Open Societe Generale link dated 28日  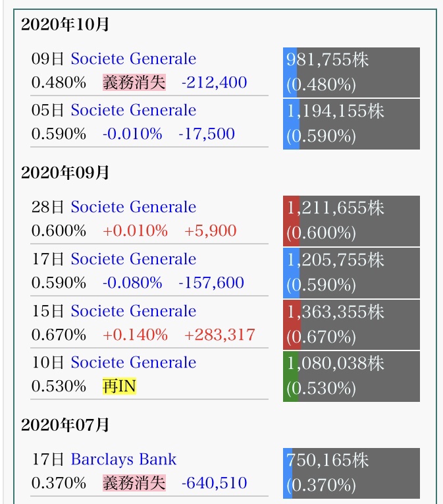[134, 207]
